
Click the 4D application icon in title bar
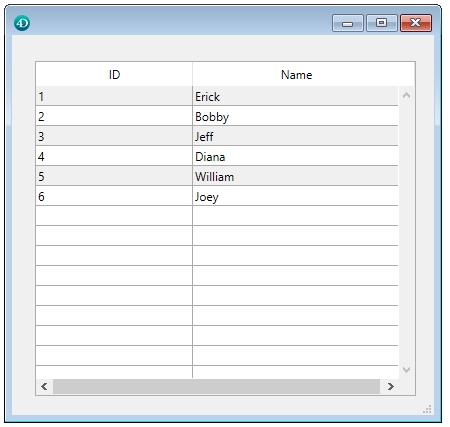[22, 23]
